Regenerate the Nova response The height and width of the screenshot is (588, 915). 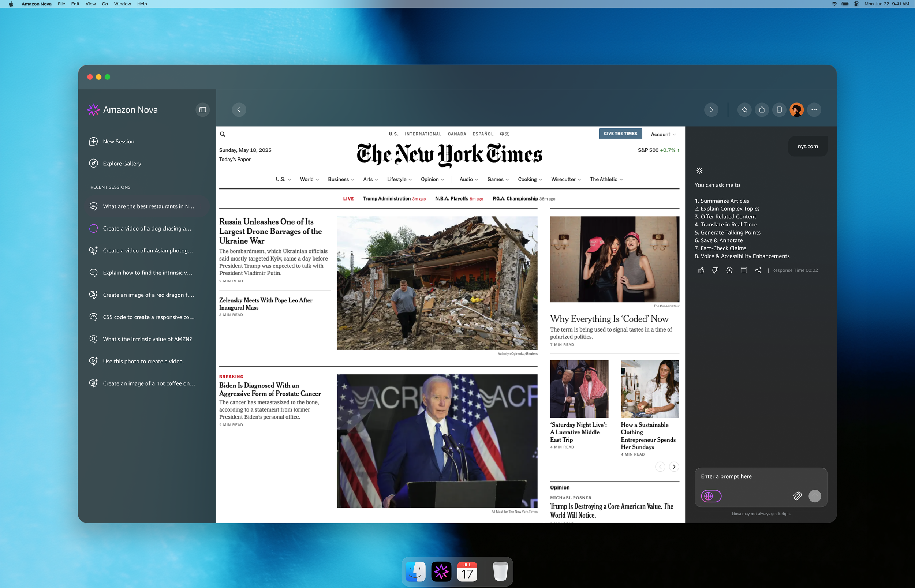point(729,270)
